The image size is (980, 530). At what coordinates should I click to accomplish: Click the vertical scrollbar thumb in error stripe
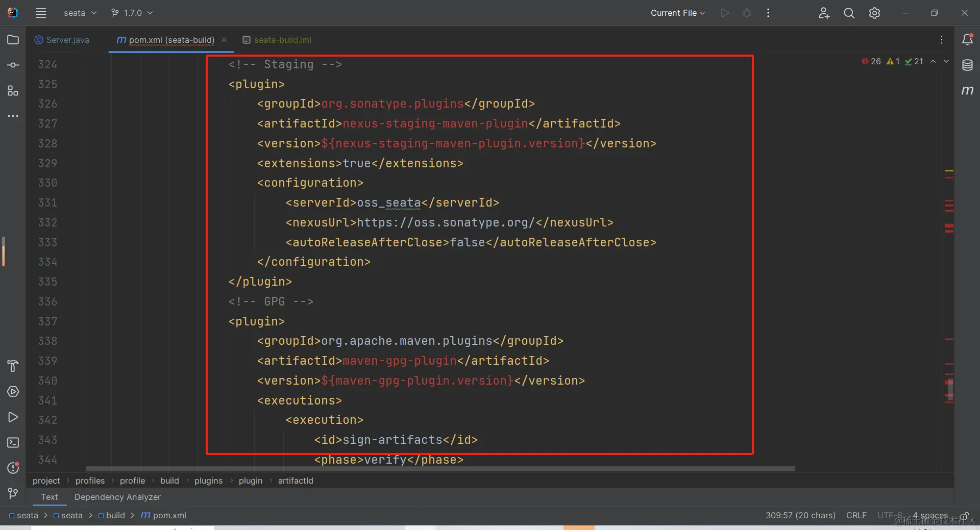point(949,389)
